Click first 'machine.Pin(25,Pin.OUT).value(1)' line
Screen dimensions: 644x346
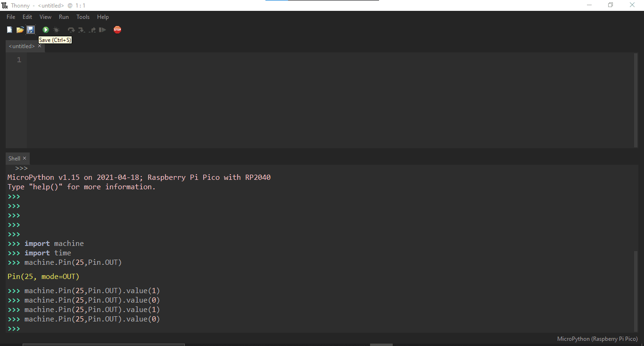coord(92,291)
